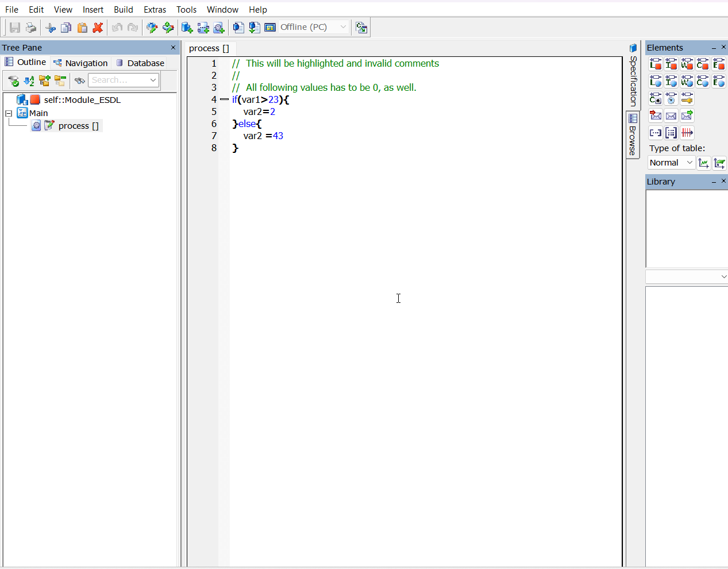Image resolution: width=728 pixels, height=569 pixels.
Task: Fold the if block at line 4
Action: tap(224, 99)
